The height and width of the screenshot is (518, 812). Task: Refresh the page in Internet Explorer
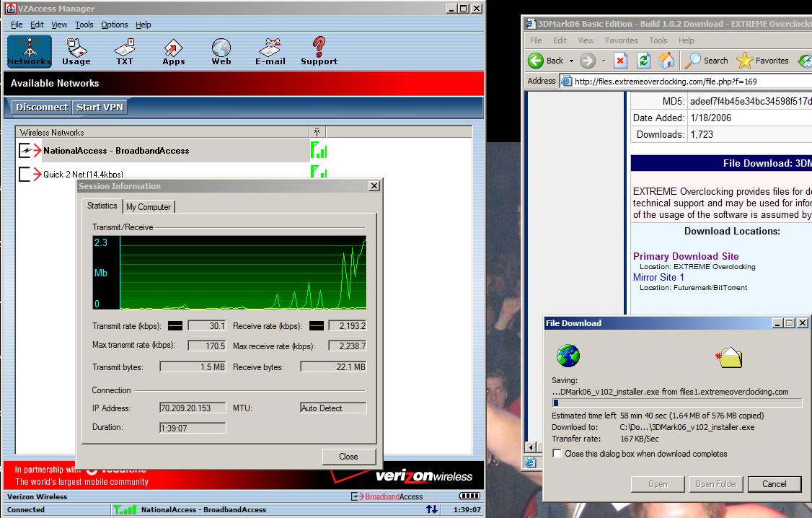pos(644,61)
